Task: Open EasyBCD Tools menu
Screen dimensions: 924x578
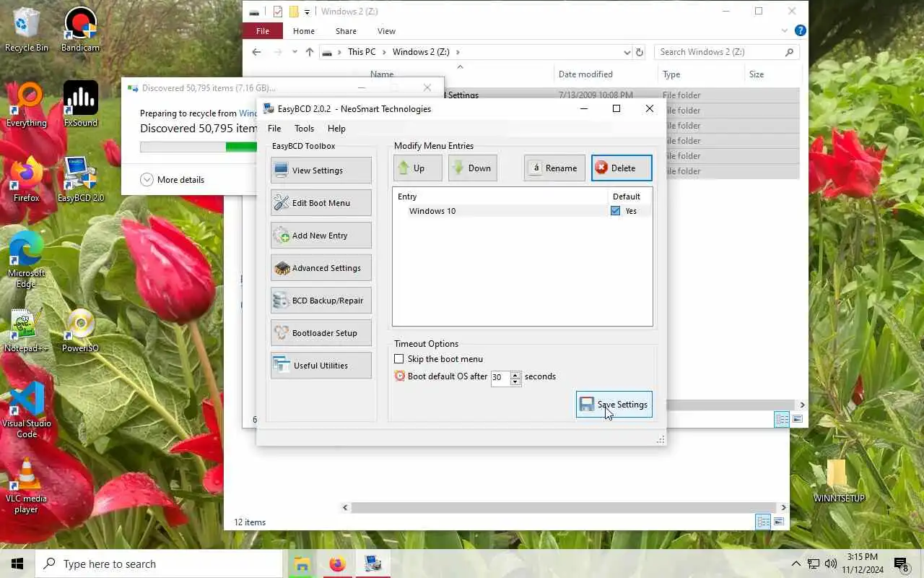Action: (x=304, y=129)
